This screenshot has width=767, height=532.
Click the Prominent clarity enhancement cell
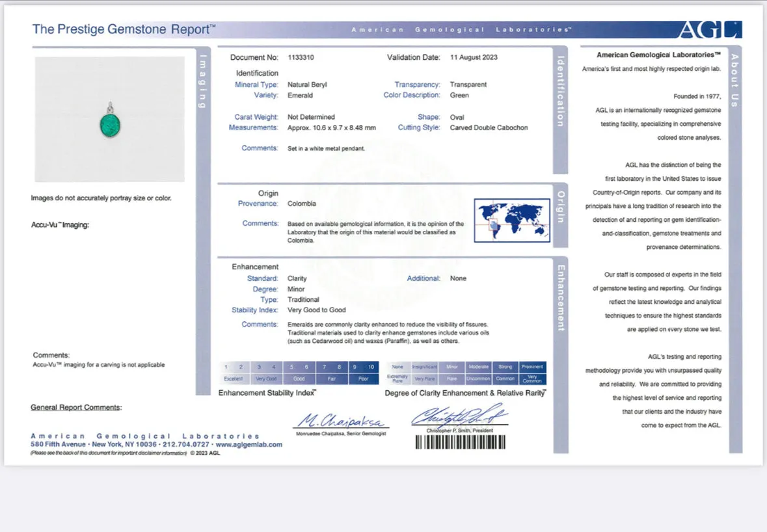pyautogui.click(x=532, y=373)
